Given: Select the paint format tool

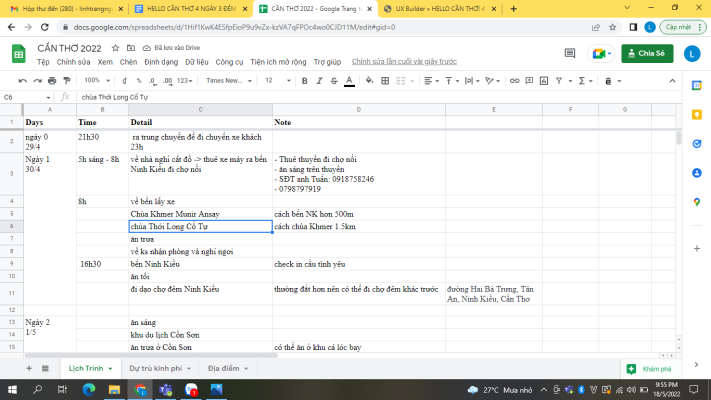Looking at the screenshot, I should [66, 80].
